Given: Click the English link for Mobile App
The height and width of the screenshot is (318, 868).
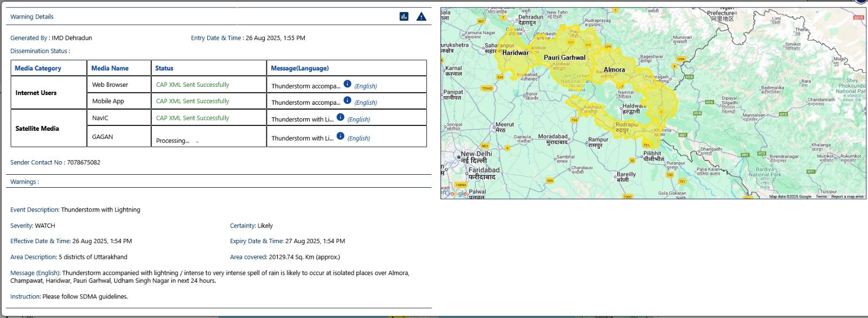Looking at the screenshot, I should [366, 103].
